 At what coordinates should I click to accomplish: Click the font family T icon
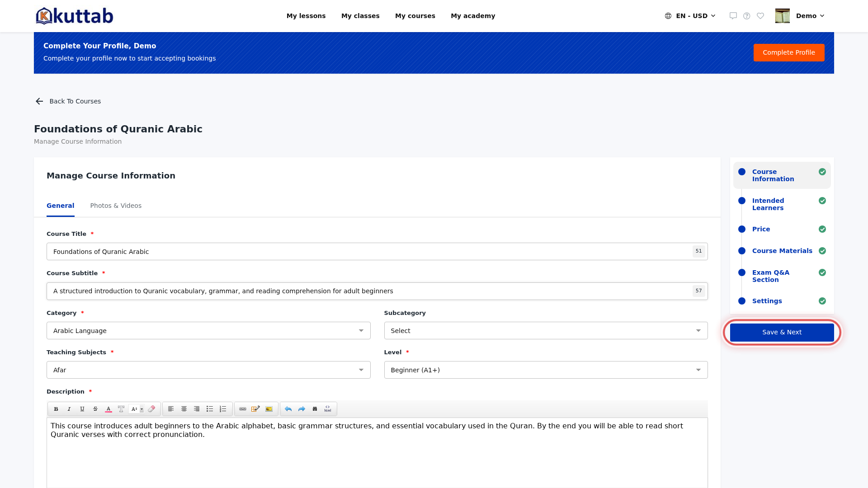[x=121, y=409]
